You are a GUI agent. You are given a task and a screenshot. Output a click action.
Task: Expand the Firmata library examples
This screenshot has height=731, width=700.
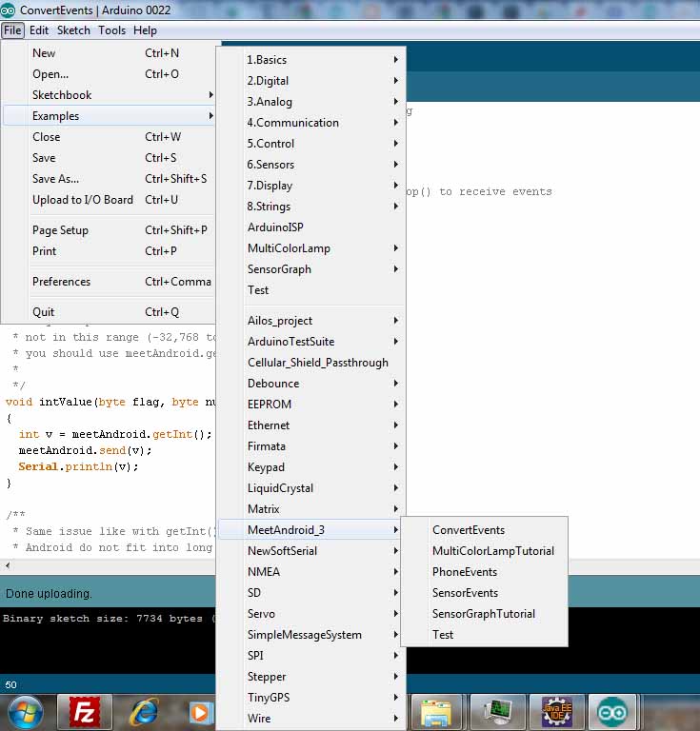tap(311, 446)
